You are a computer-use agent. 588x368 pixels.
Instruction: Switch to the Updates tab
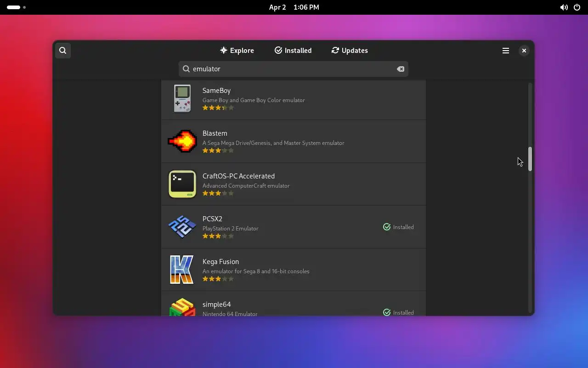point(350,51)
